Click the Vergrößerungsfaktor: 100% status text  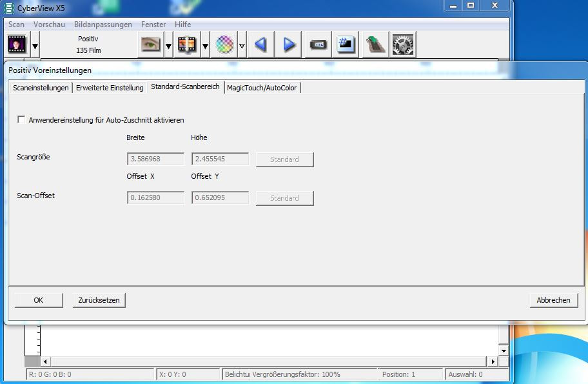(x=296, y=374)
